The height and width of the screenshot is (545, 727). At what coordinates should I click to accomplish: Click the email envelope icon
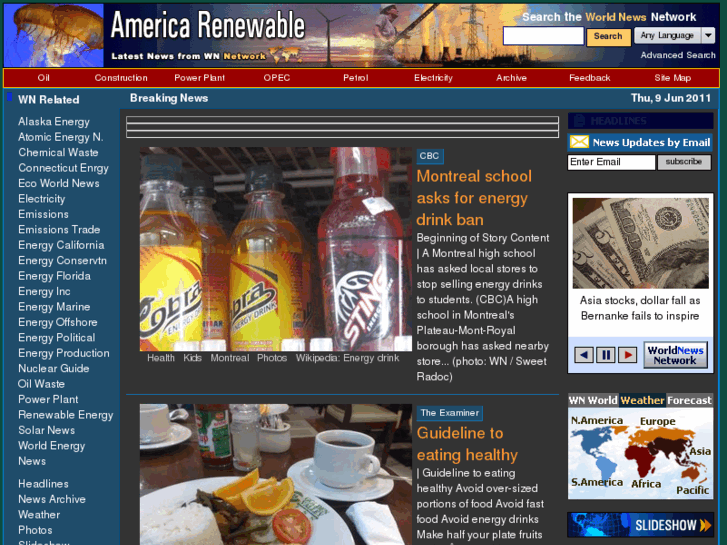point(579,142)
